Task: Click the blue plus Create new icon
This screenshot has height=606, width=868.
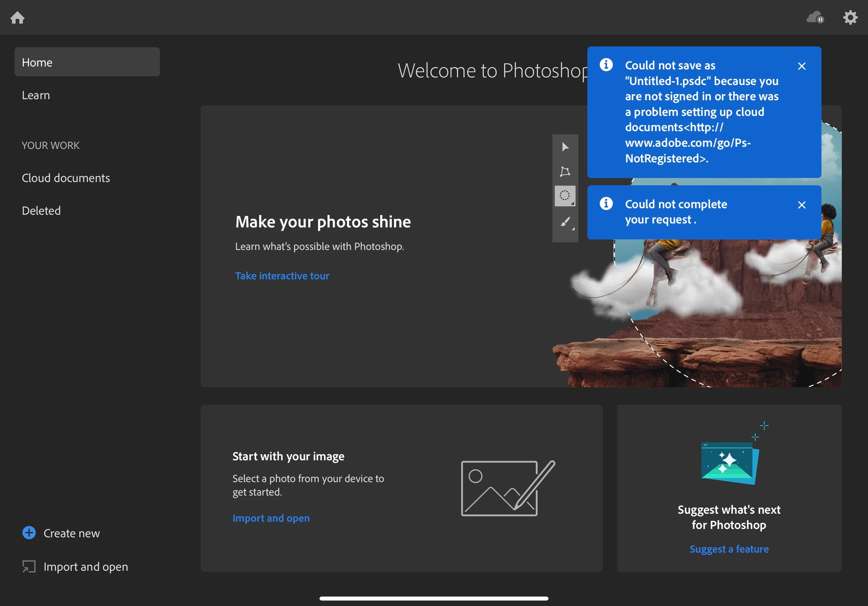Action: (29, 533)
